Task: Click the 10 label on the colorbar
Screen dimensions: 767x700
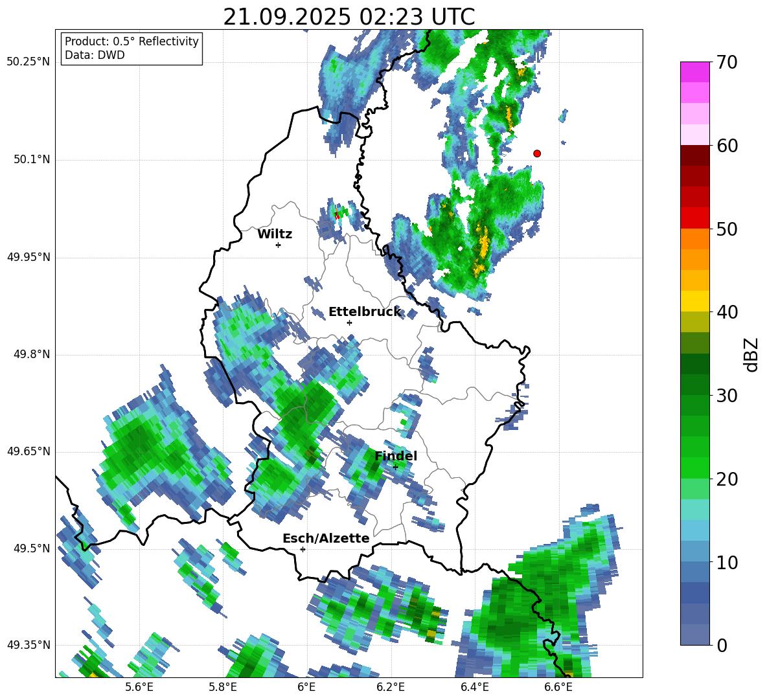Action: tap(726, 562)
